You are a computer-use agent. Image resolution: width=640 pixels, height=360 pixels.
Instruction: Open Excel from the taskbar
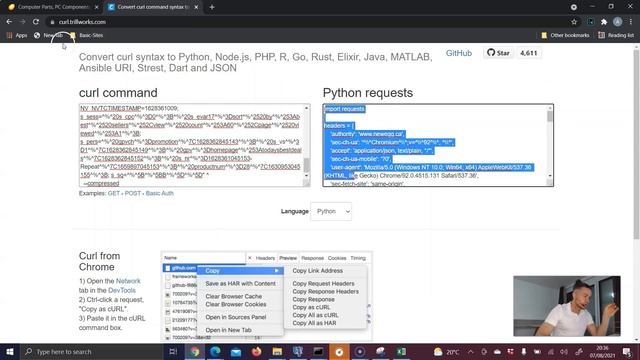click(401, 351)
